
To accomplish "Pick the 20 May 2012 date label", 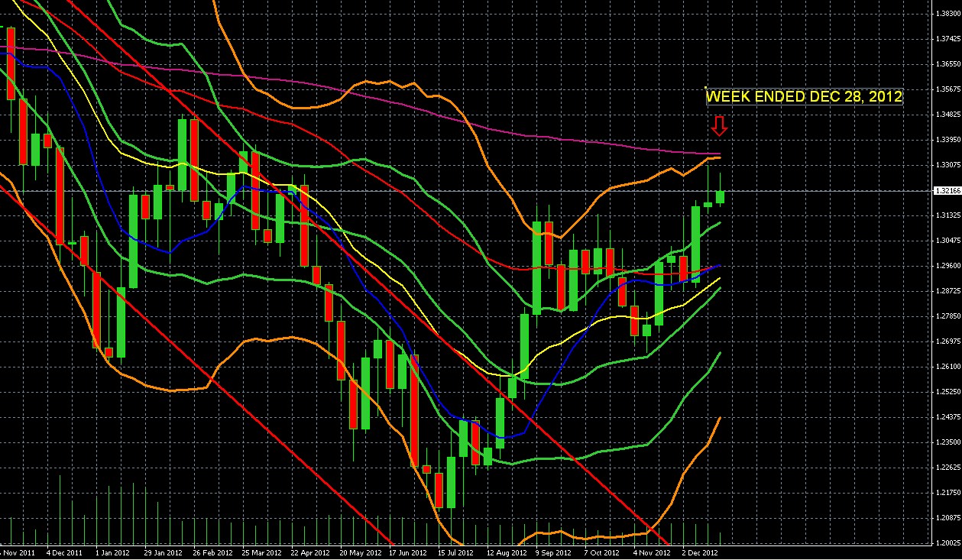I will 358,552.
